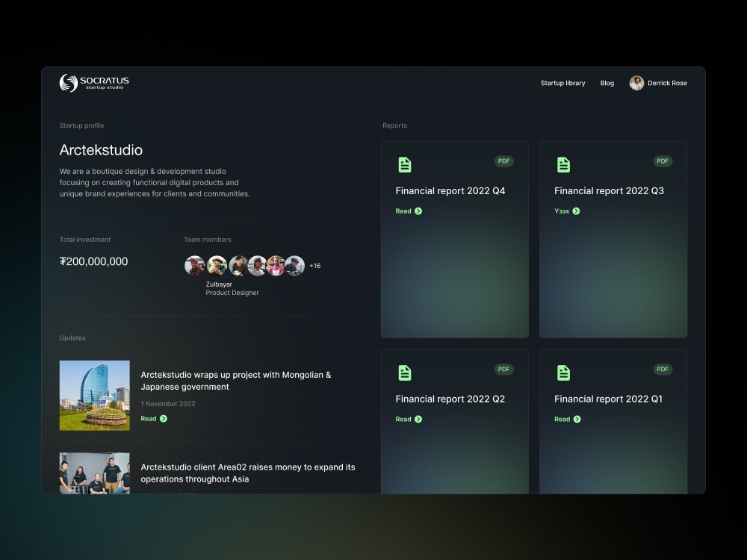Select Zulbayar's team member avatar

[217, 266]
